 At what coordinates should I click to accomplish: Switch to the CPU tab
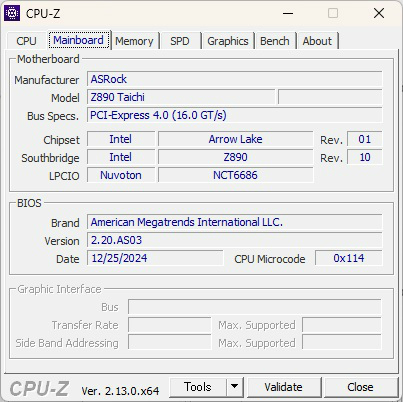pos(26,41)
